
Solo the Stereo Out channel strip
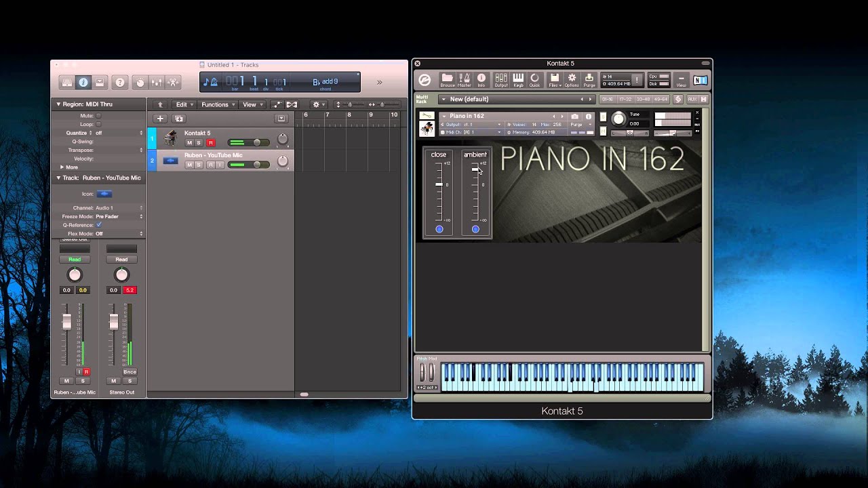point(130,381)
